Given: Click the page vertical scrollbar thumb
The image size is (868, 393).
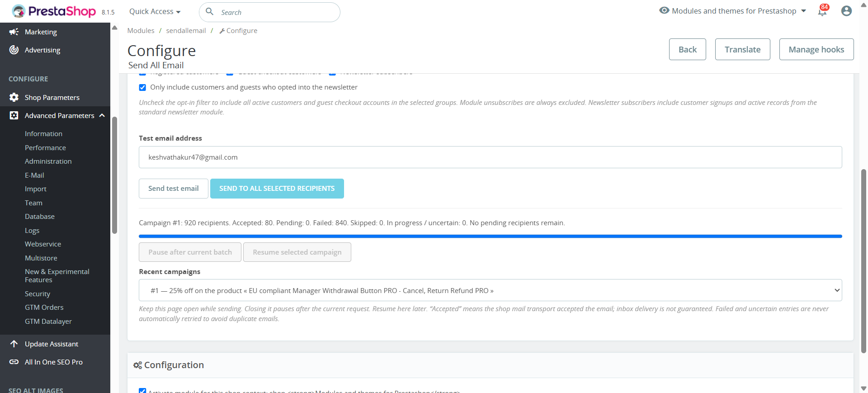Looking at the screenshot, I should (x=864, y=261).
